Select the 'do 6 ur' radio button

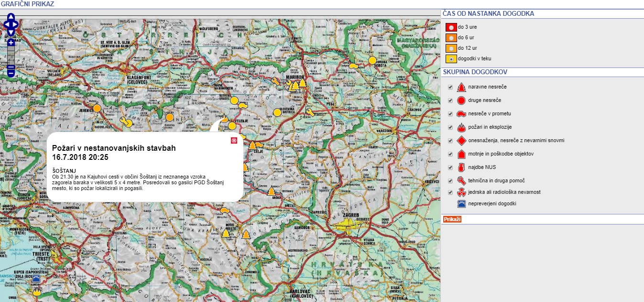(x=451, y=38)
